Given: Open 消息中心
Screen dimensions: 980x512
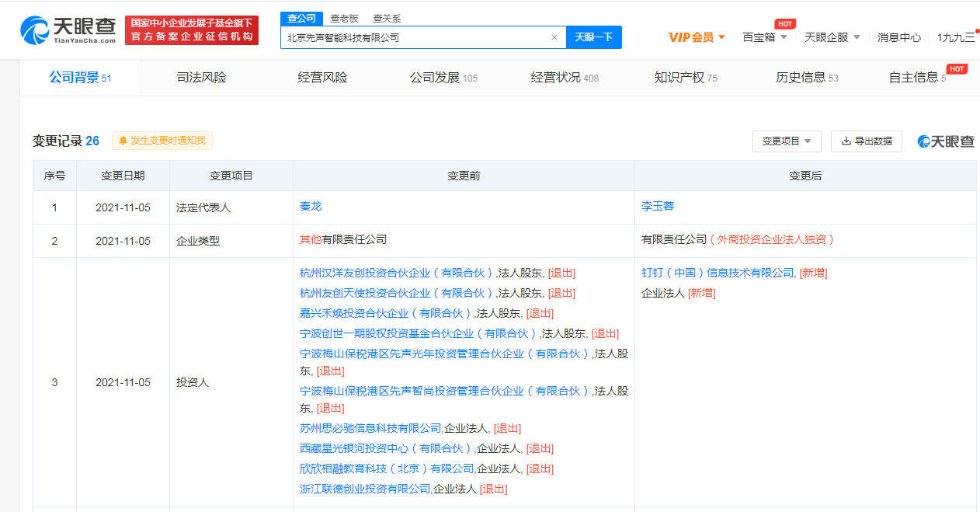Looking at the screenshot, I should 899,37.
